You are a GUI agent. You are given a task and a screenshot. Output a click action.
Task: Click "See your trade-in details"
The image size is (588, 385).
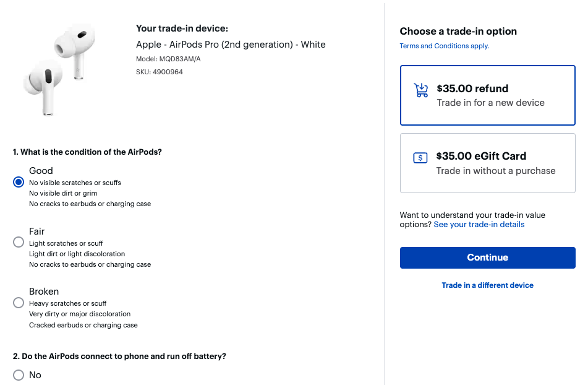pyautogui.click(x=479, y=225)
